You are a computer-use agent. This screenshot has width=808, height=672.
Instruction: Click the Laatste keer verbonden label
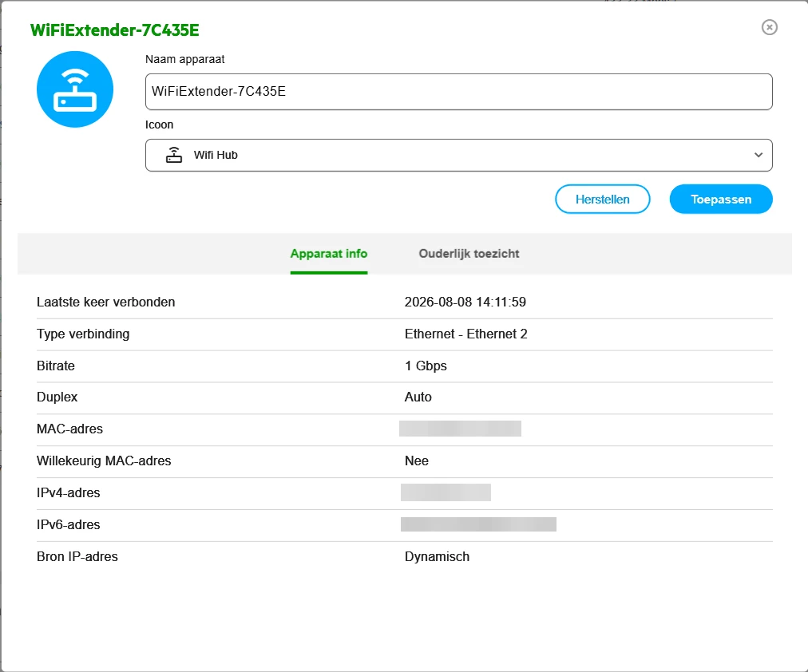coord(105,302)
